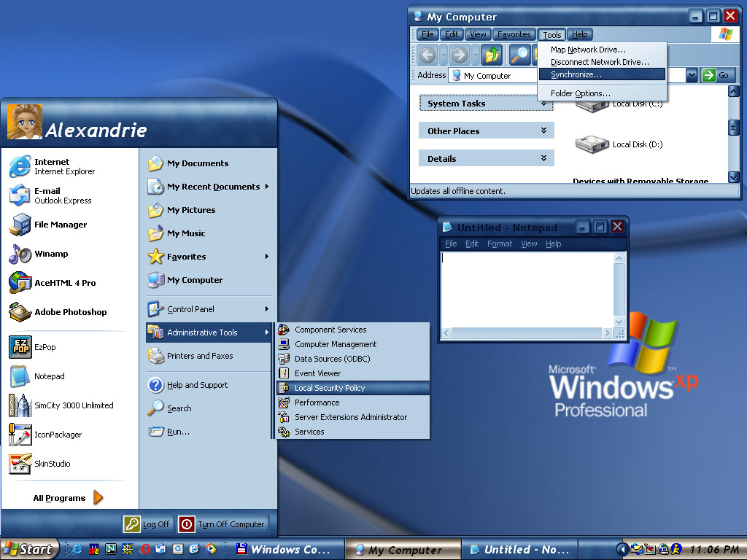The image size is (747, 560).
Task: Open My Computer from Start menu
Action: 208,280
